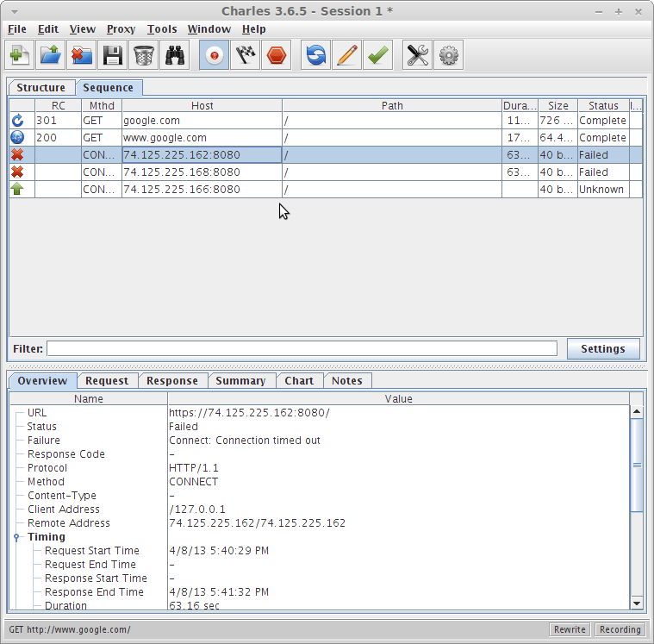The width and height of the screenshot is (654, 644).
Task: Switch to the Structure tab
Action: click(x=40, y=88)
